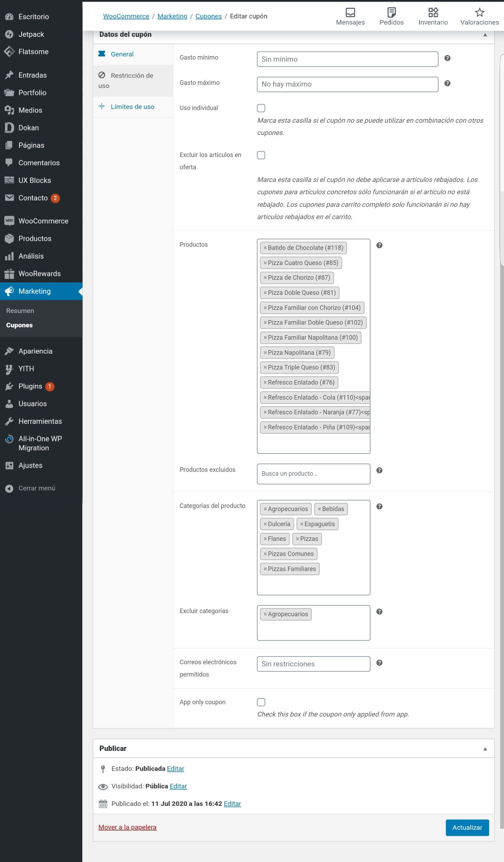Remove Pizza de Chorizo (#87) tag
504x862 pixels.
(x=265, y=278)
